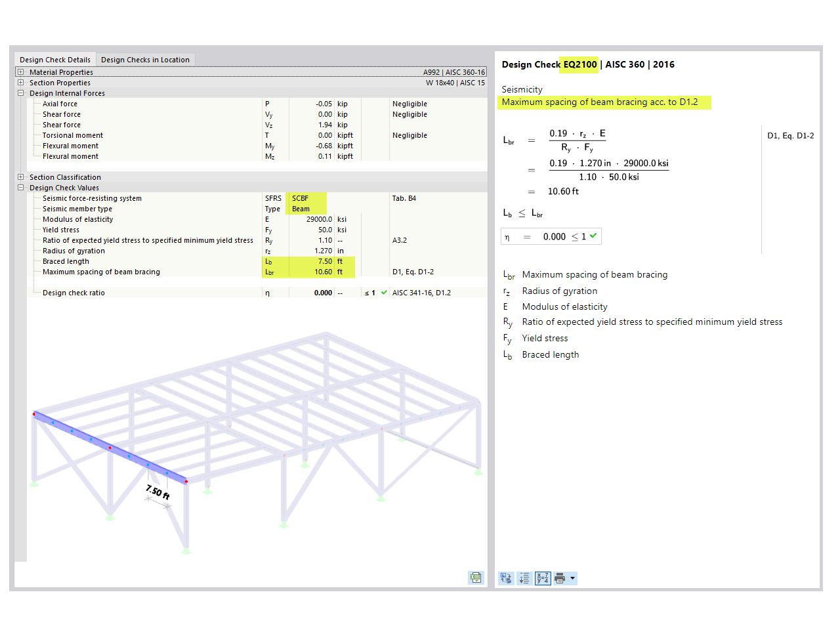Collapse the Design Check Values section

point(22,188)
